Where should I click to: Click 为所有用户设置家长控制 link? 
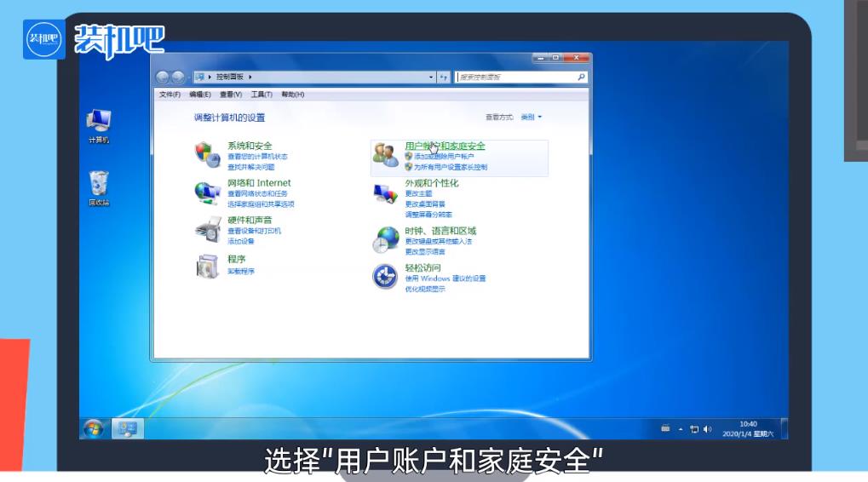pyautogui.click(x=451, y=167)
